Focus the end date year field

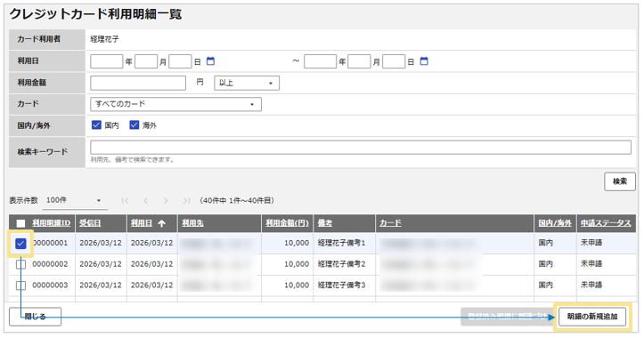pos(320,61)
